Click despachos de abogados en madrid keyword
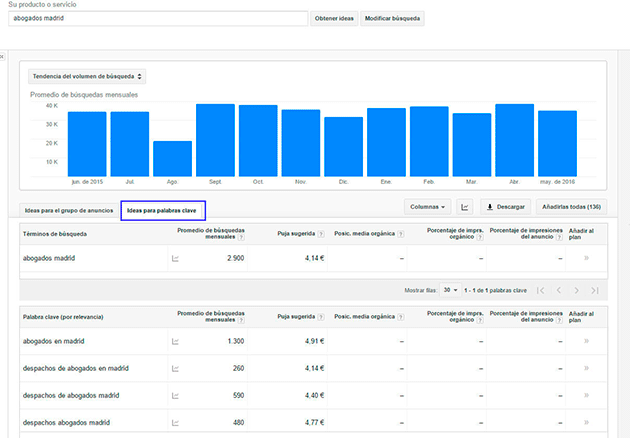Image resolution: width=630 pixels, height=438 pixels. tap(76, 368)
